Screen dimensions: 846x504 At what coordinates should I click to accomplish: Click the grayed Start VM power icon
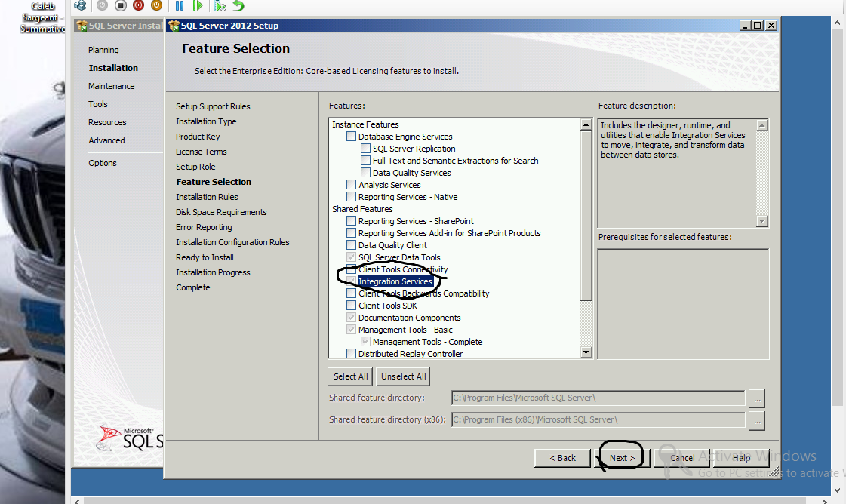[102, 5]
